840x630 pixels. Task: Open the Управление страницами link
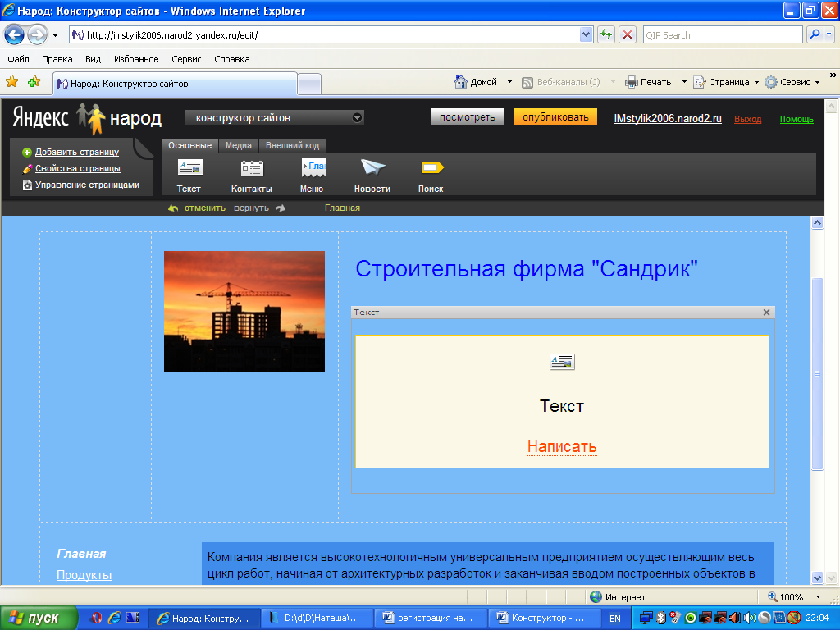click(87, 185)
